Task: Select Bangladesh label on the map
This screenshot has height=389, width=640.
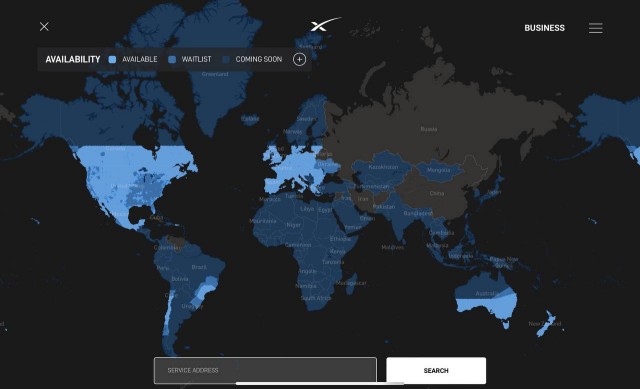Action: (x=418, y=213)
